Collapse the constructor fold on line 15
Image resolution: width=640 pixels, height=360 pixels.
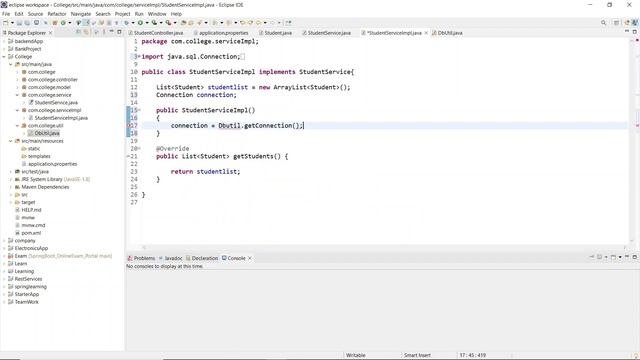(139, 110)
